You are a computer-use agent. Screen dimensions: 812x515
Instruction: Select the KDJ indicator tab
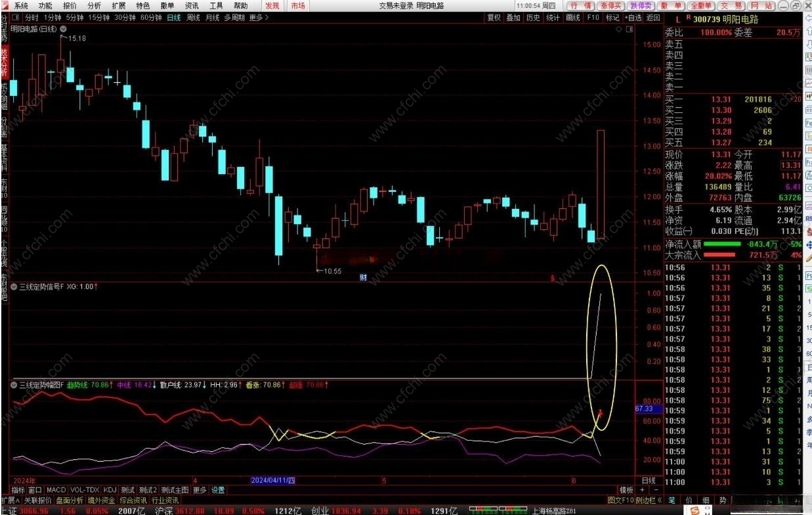[x=110, y=490]
